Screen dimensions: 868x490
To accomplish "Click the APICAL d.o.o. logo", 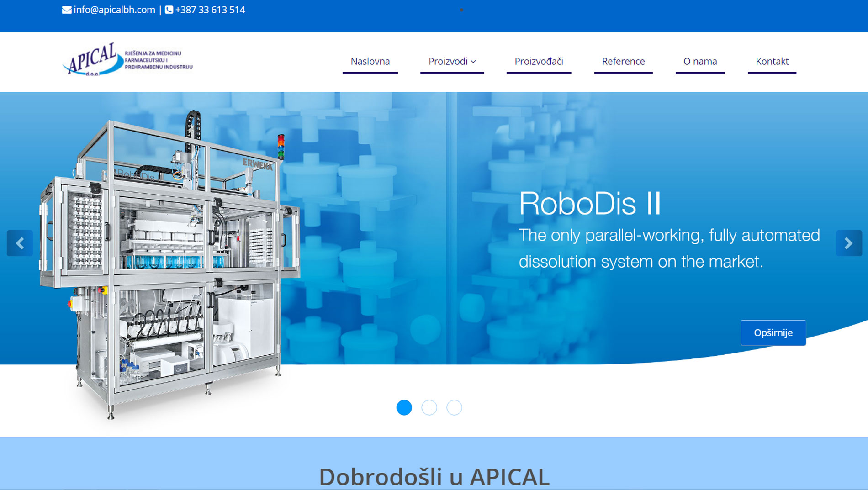I will tap(127, 60).
